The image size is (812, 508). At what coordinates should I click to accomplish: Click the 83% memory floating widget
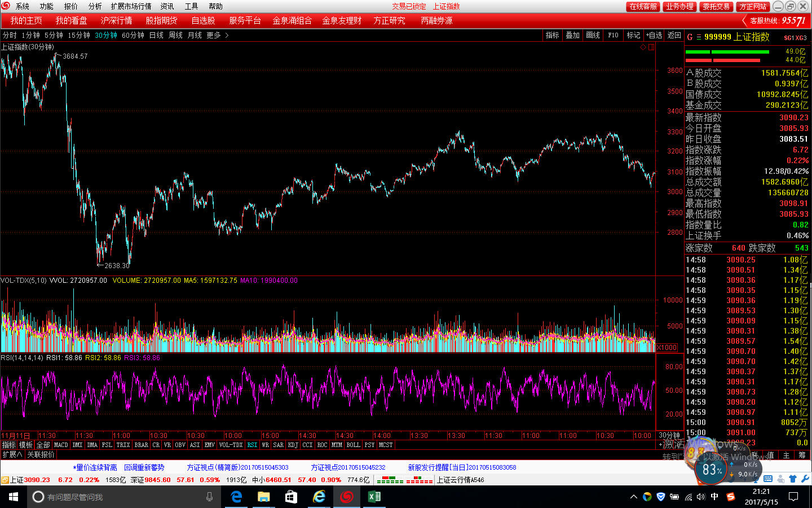[x=712, y=470]
